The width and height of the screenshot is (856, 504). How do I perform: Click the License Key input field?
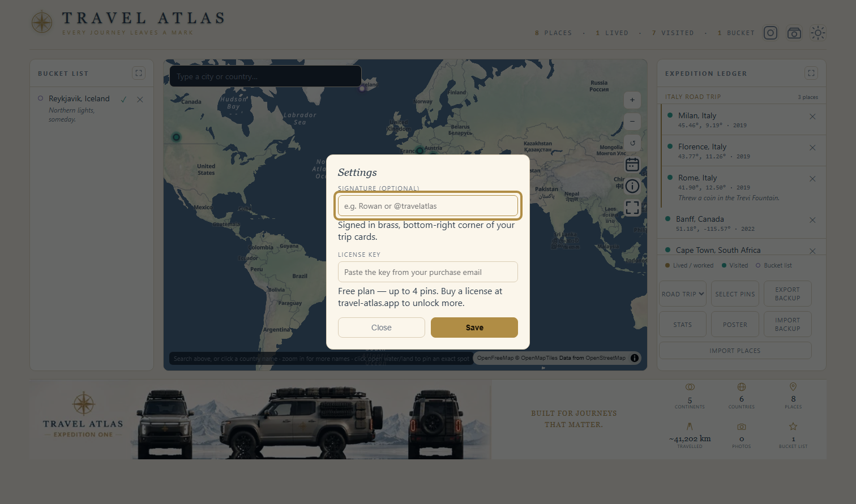pos(427,272)
